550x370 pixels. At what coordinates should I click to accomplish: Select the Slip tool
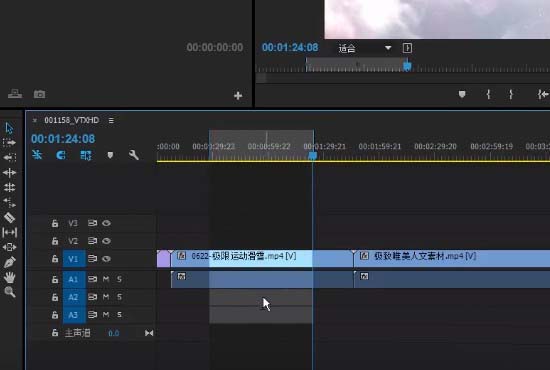click(9, 232)
